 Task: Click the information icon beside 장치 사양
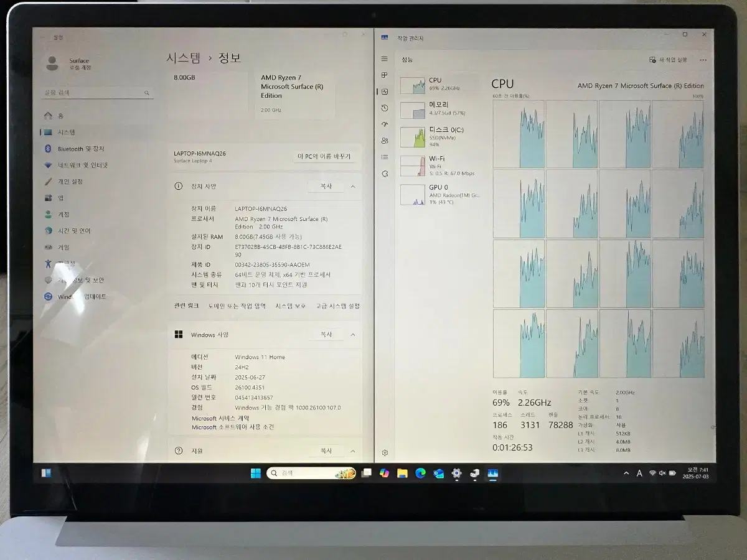coord(179,187)
